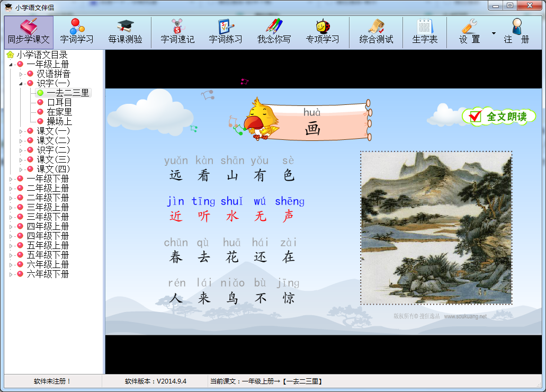Launch 每课测验 graduation cap icon
This screenshot has height=392, width=546.
(126, 32)
